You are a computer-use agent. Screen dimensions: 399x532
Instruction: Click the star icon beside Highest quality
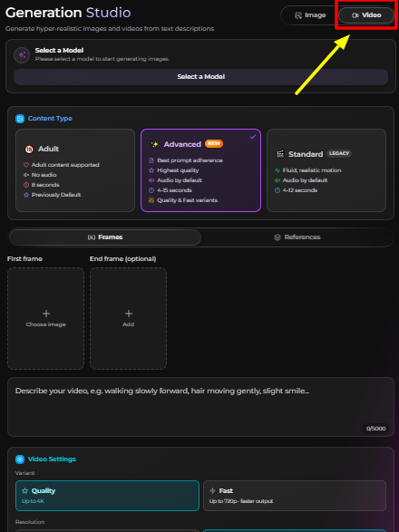click(151, 170)
